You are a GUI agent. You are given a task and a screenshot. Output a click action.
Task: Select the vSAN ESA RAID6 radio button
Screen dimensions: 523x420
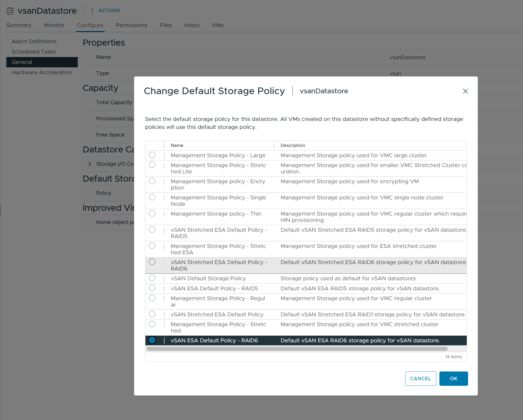(x=152, y=340)
